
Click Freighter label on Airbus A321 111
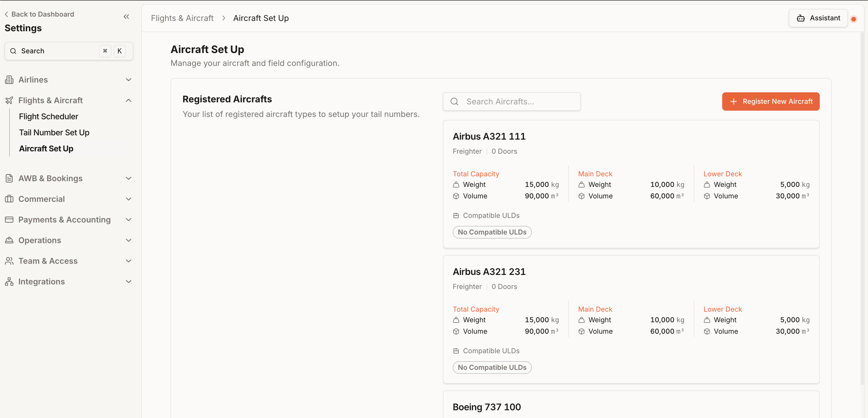coord(467,151)
